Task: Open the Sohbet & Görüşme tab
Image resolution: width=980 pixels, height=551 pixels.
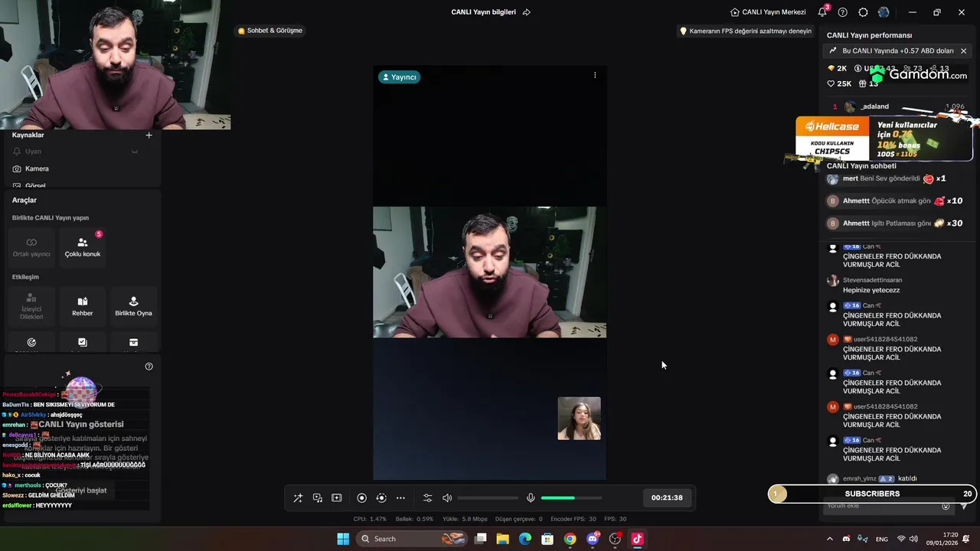Action: click(270, 31)
